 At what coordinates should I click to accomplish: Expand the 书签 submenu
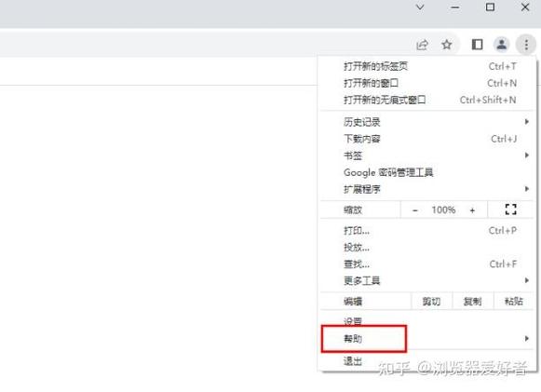(x=427, y=155)
